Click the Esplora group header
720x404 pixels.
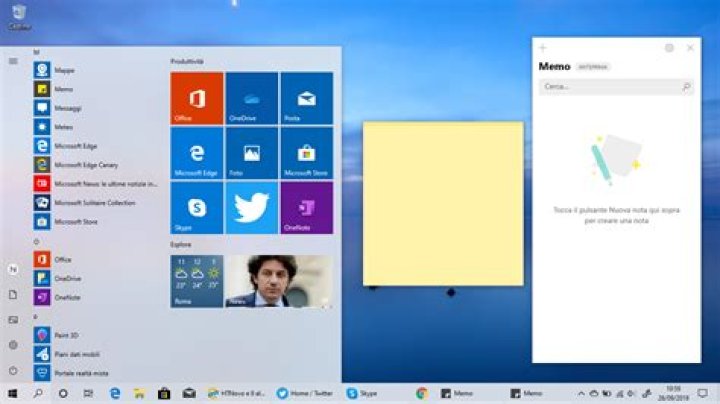(x=181, y=245)
